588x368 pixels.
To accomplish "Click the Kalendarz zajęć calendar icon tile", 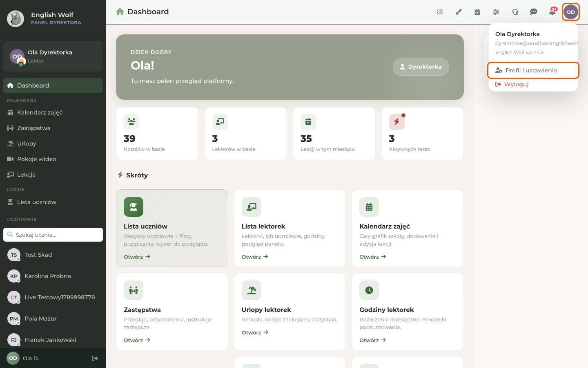I will point(369,207).
